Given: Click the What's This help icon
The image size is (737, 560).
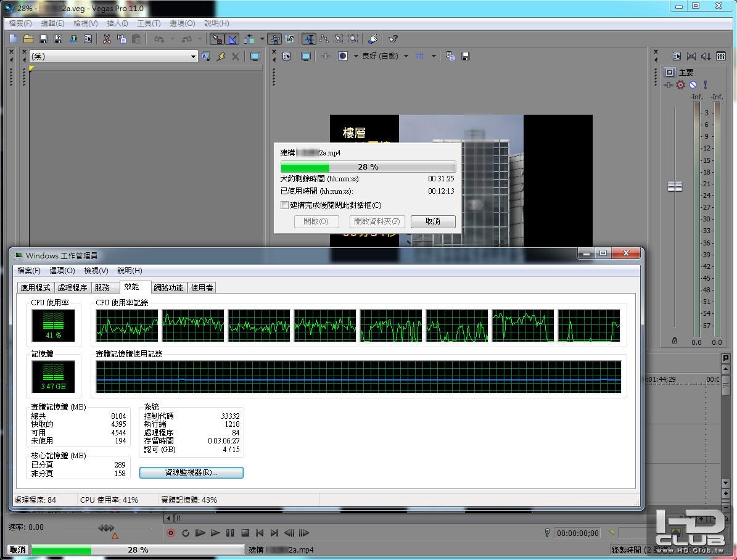Looking at the screenshot, I should coord(393,39).
